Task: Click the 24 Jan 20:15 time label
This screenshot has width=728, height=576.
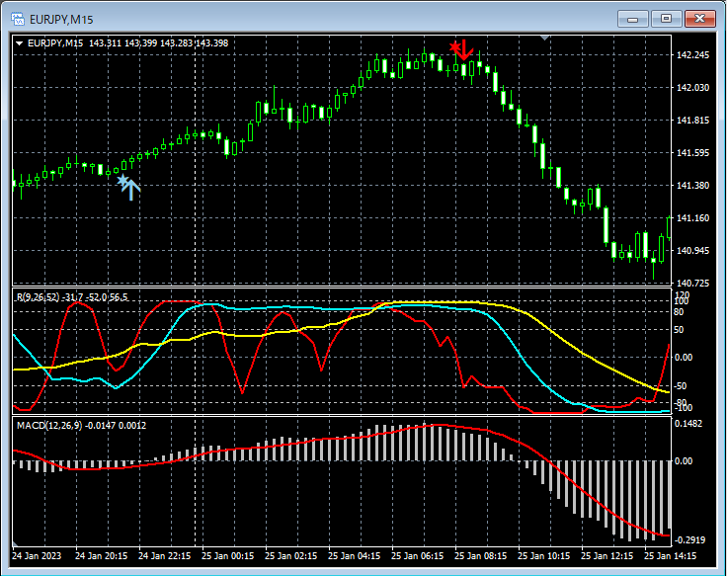Action: click(101, 556)
